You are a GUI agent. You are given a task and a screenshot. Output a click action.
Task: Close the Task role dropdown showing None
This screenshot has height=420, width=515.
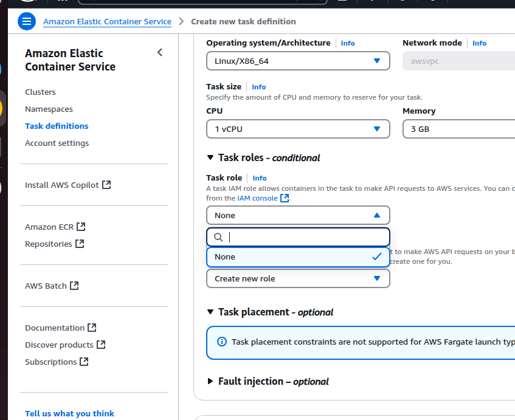(x=298, y=215)
